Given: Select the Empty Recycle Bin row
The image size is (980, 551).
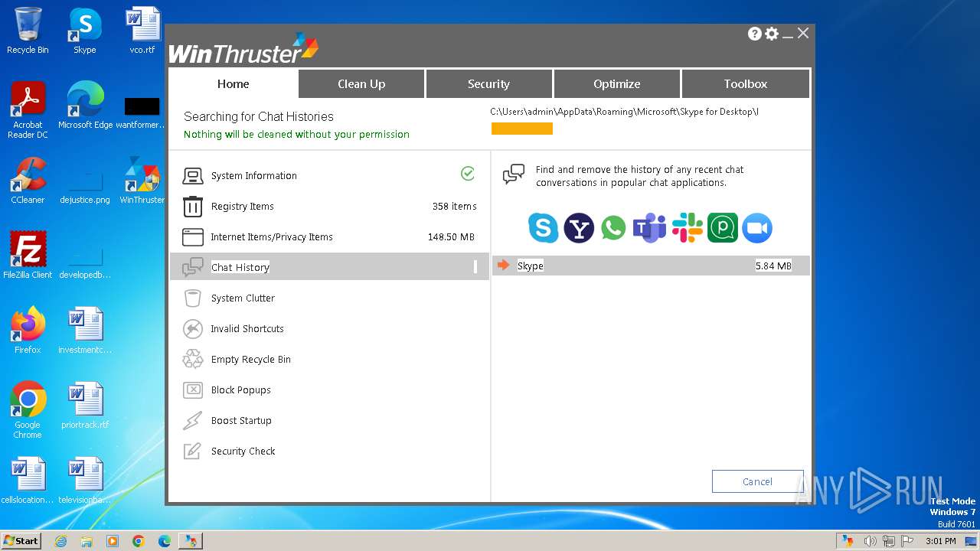Looking at the screenshot, I should (x=329, y=360).
